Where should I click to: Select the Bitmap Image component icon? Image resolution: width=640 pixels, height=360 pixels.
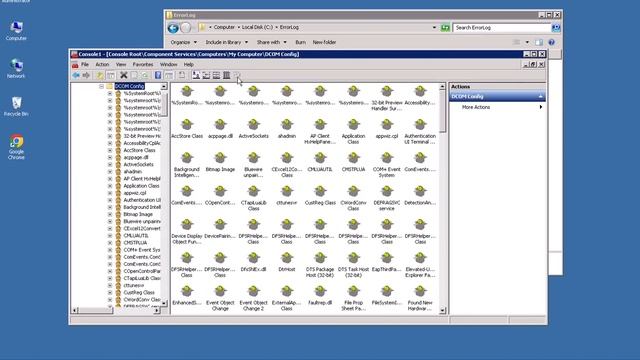tap(220, 162)
